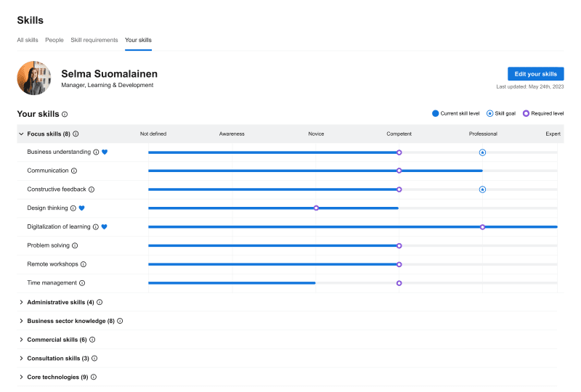Click the heart icon on Business understanding
Screen dimensions: 581x392
(105, 152)
